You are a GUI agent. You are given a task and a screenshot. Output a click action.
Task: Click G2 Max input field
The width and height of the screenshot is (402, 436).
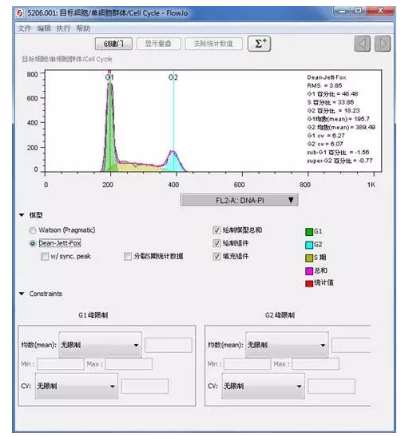click(x=316, y=364)
